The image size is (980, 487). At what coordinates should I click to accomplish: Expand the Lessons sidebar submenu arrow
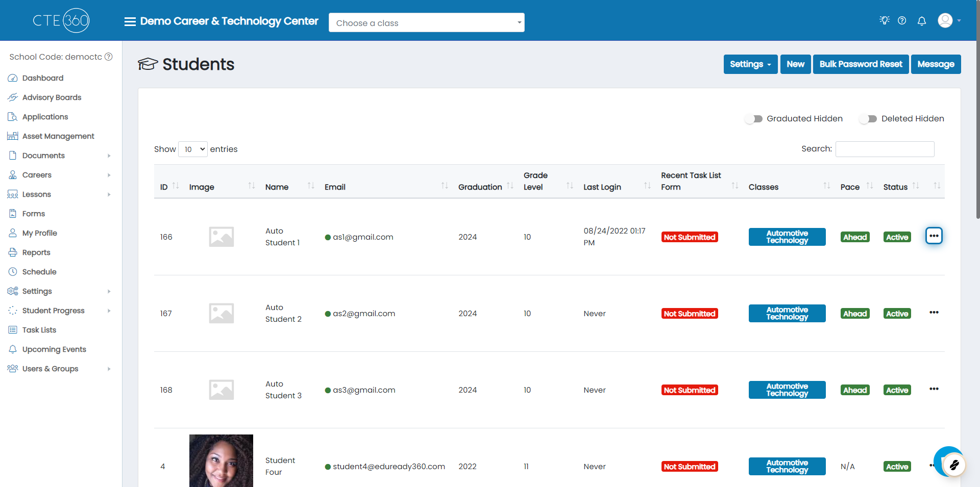[x=109, y=194]
